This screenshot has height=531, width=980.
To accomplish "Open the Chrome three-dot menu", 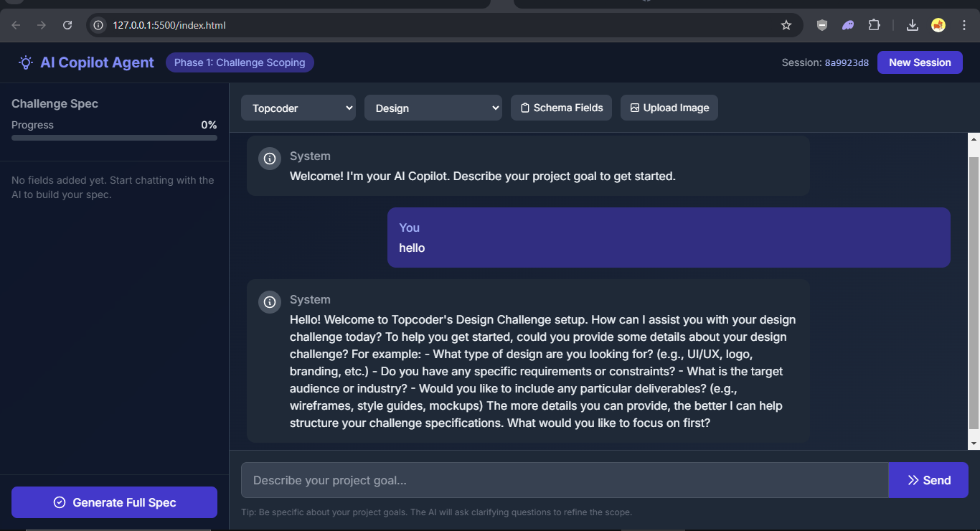I will (x=964, y=24).
